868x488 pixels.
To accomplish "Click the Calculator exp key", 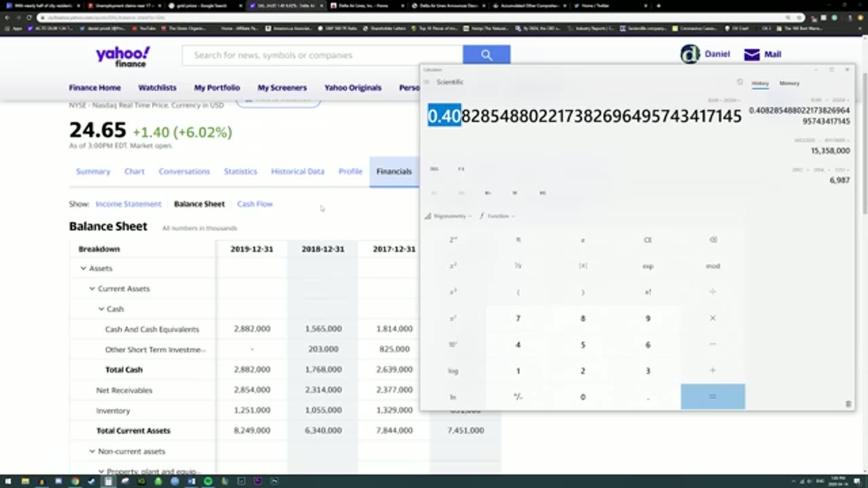I will point(648,266).
